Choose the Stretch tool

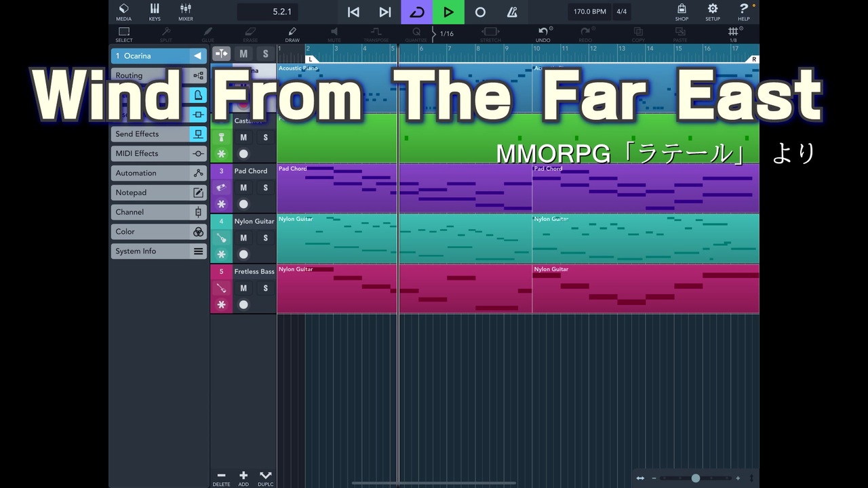490,35
